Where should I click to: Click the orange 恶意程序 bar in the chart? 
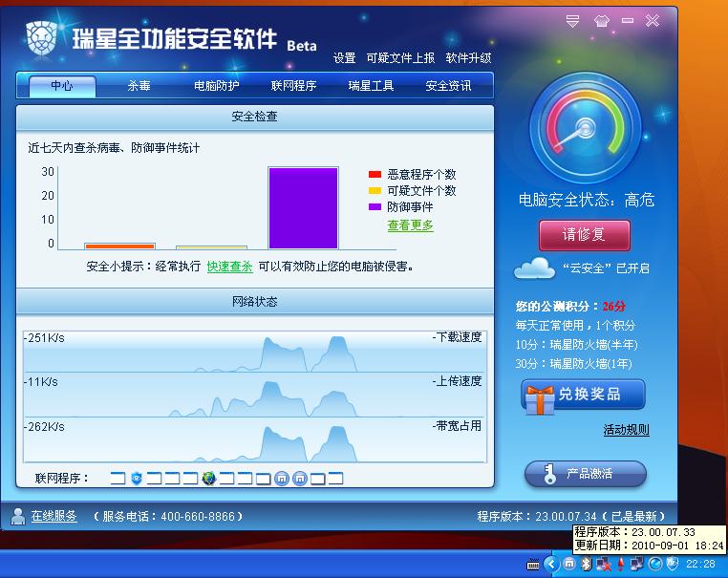tap(119, 246)
